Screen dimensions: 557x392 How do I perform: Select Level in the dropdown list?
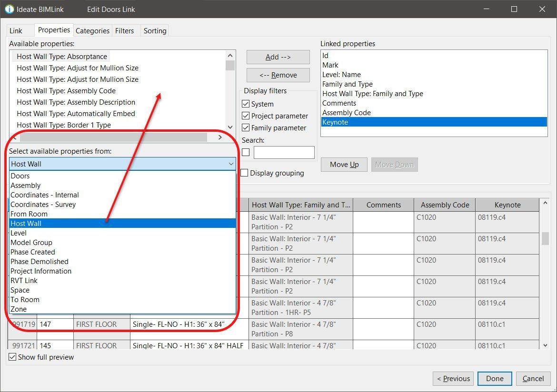(122, 233)
